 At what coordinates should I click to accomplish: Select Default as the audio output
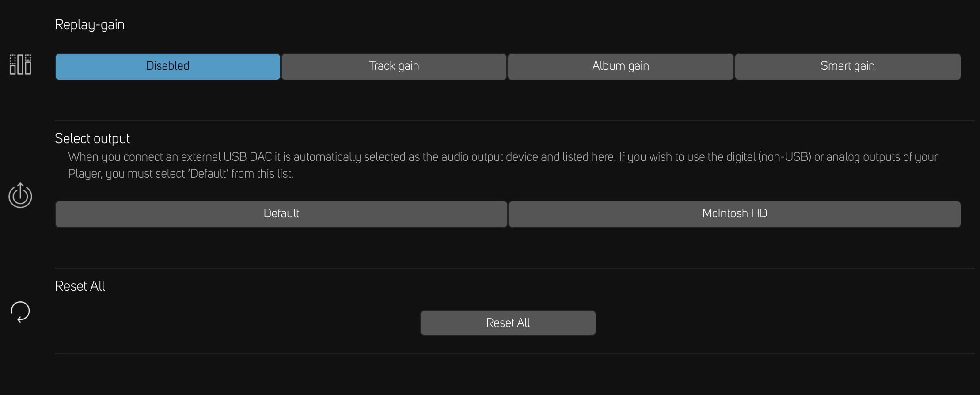pos(281,214)
